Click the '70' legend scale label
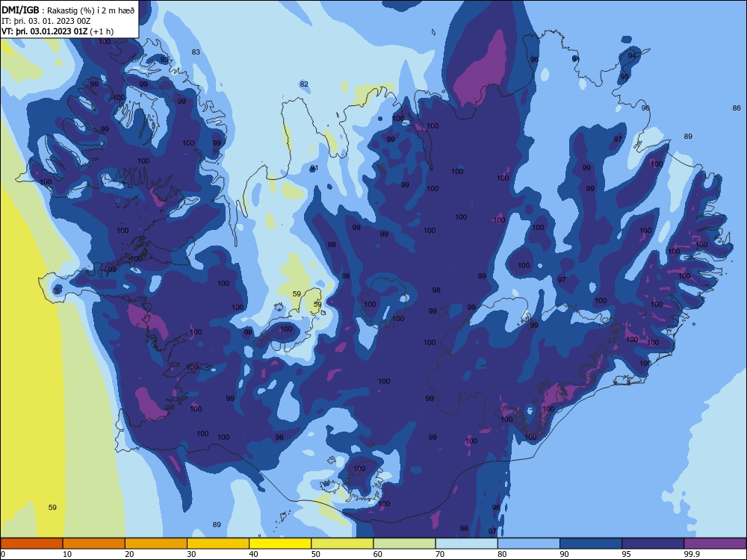This screenshot has width=747, height=560. [x=440, y=554]
